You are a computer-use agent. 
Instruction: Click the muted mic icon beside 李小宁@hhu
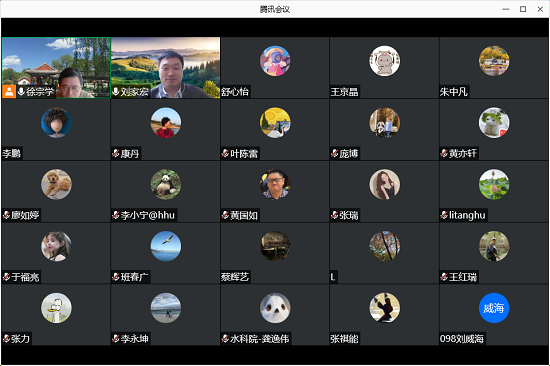coord(116,215)
